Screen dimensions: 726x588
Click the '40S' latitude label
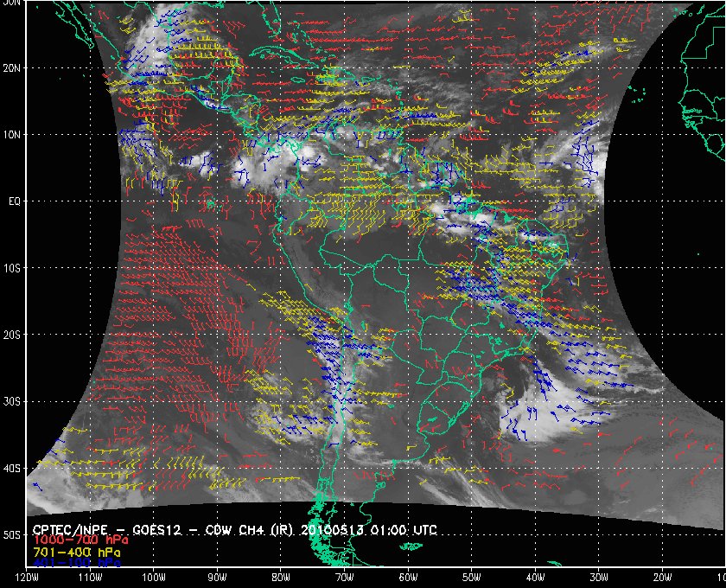(12, 468)
